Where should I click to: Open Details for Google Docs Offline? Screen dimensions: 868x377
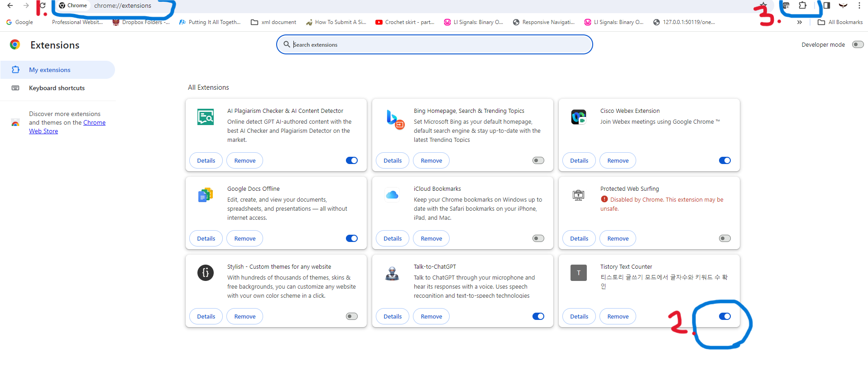coord(206,238)
